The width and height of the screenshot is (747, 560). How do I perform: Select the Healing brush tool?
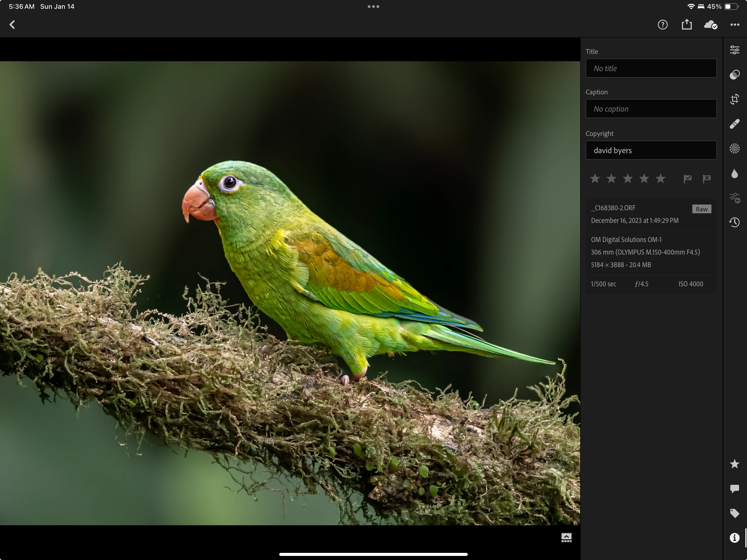pyautogui.click(x=734, y=124)
